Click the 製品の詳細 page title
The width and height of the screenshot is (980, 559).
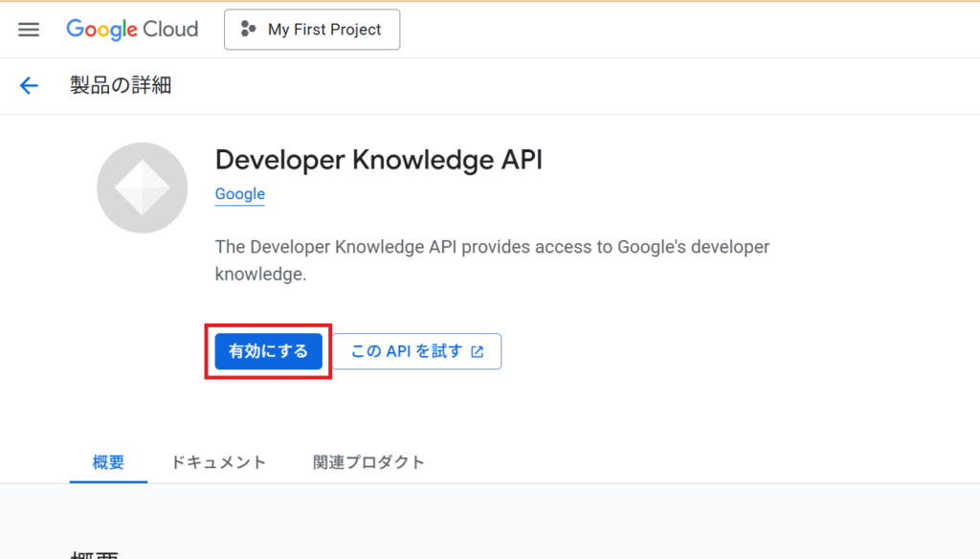point(121,85)
